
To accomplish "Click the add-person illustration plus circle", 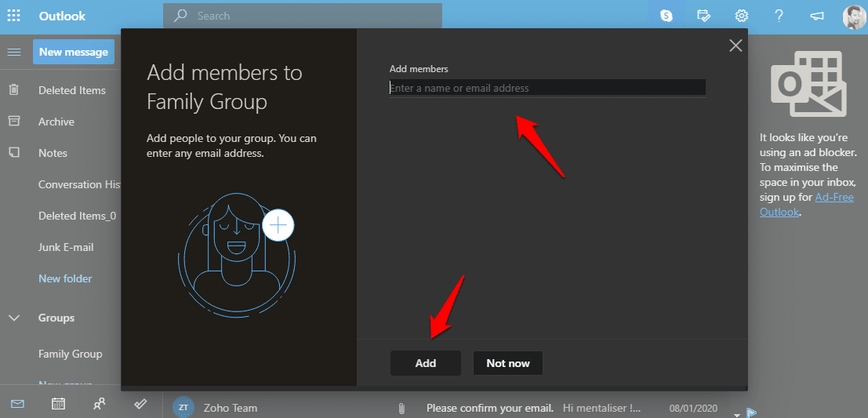I will click(x=278, y=225).
